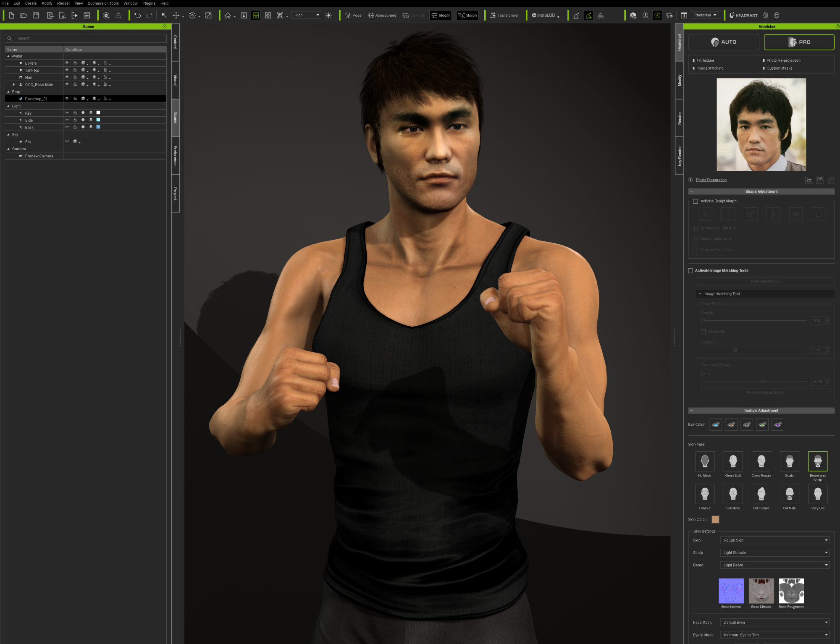Click the AUTO mode button
Screen dimensions: 840x644
click(724, 42)
